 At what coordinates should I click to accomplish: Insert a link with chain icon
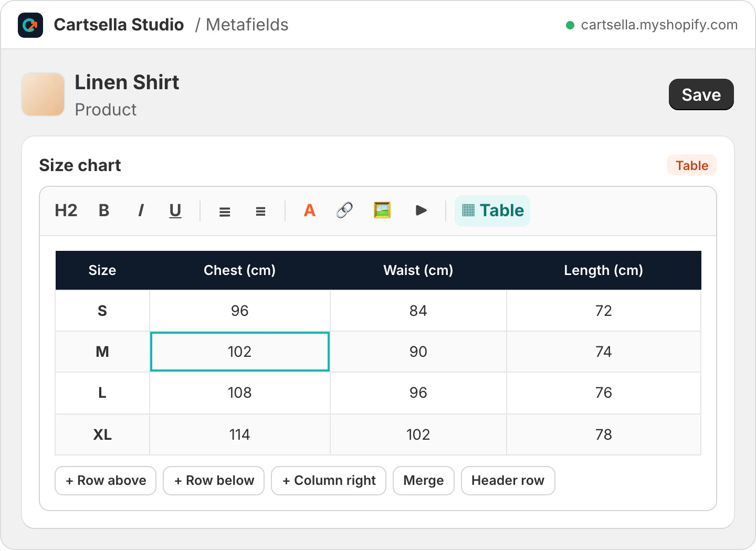tap(344, 210)
